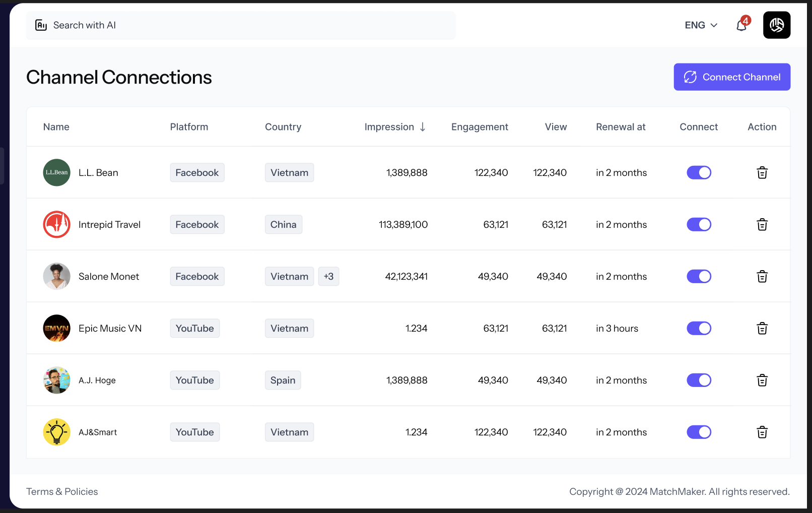Click Facebook tag for Intrepid Travel
Viewport: 812px width, 513px height.
tap(197, 224)
